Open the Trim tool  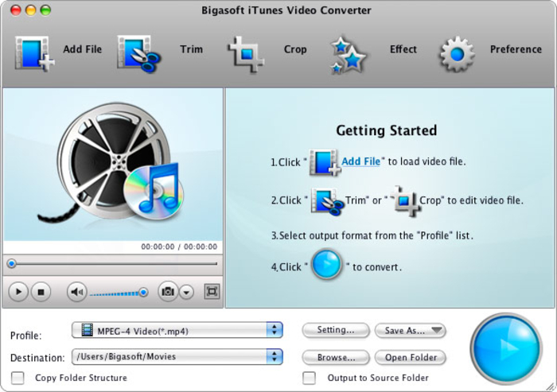(x=138, y=52)
